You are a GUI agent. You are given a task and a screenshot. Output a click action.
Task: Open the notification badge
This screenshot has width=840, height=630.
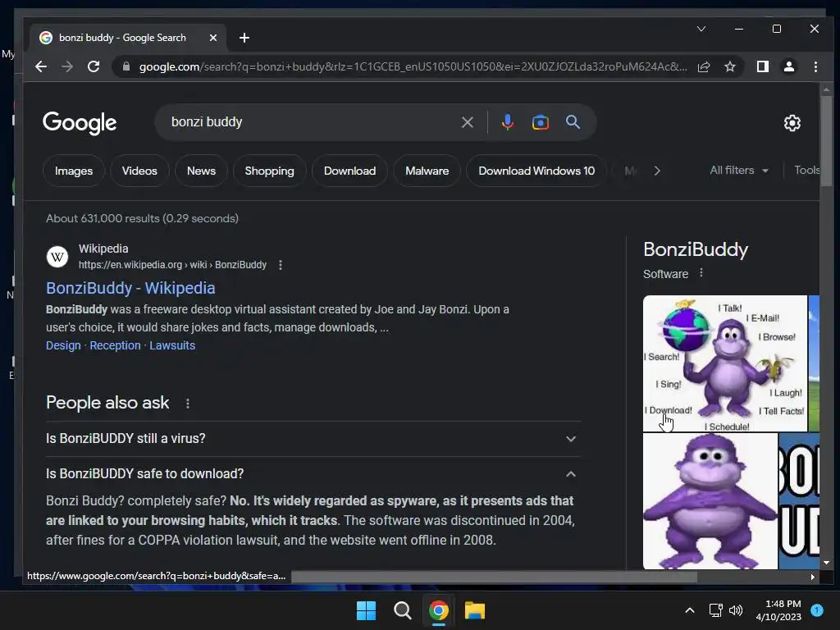(x=817, y=609)
